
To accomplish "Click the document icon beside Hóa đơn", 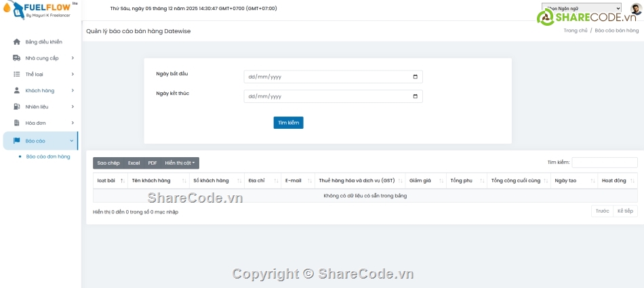I will pos(17,123).
